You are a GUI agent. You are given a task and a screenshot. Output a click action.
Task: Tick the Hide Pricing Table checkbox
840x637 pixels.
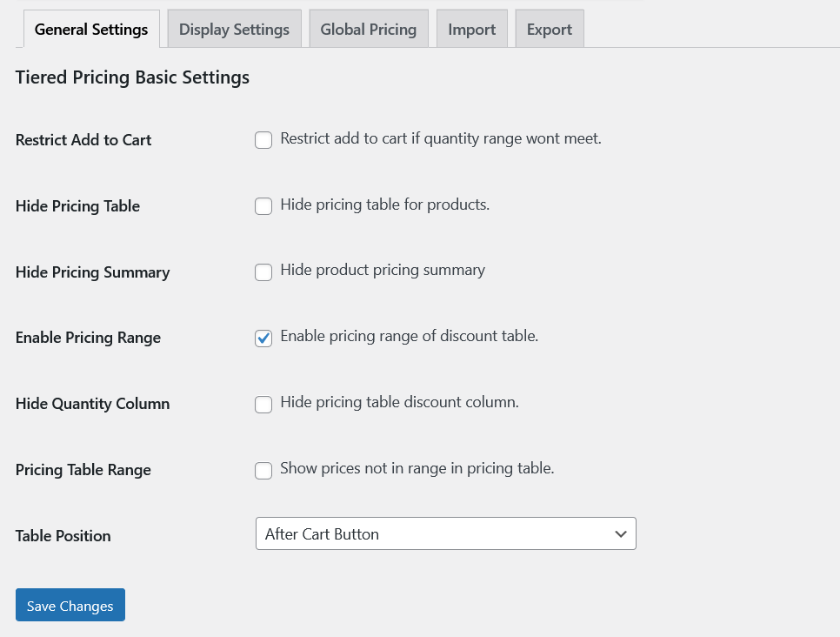pos(263,206)
